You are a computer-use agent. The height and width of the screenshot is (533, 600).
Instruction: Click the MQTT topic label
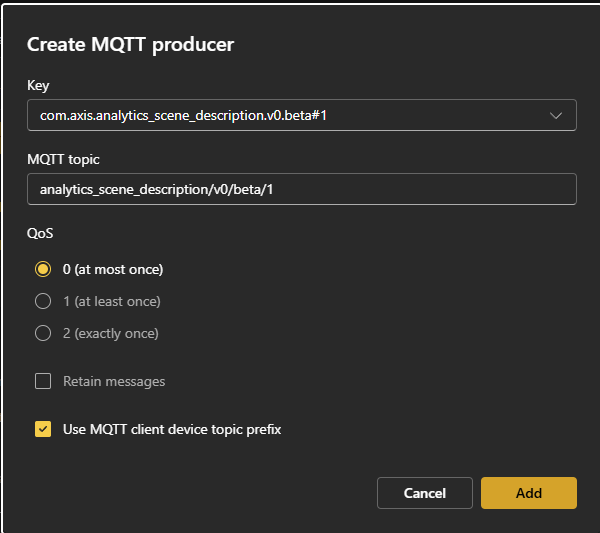[63, 159]
